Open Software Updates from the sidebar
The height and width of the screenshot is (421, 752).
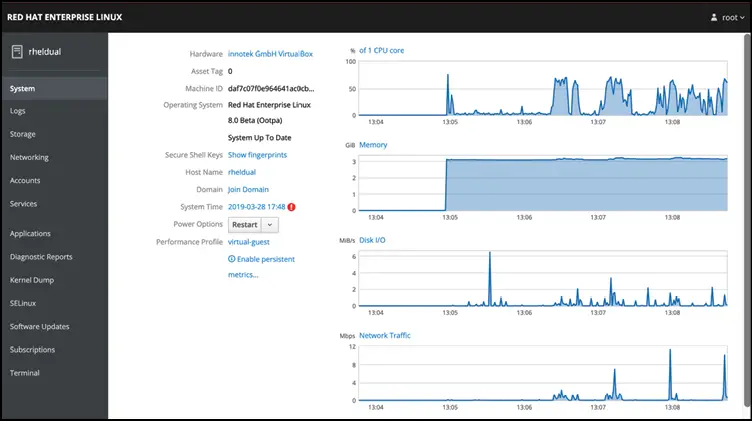tap(39, 326)
